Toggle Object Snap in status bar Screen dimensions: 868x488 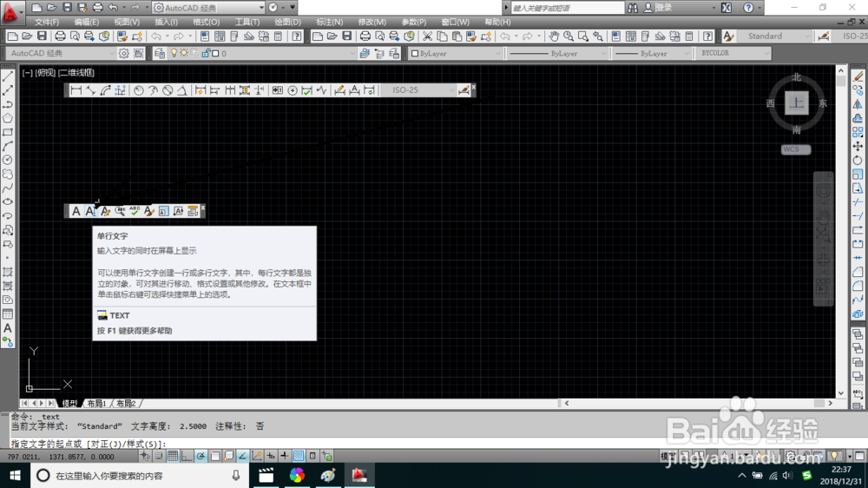214,457
